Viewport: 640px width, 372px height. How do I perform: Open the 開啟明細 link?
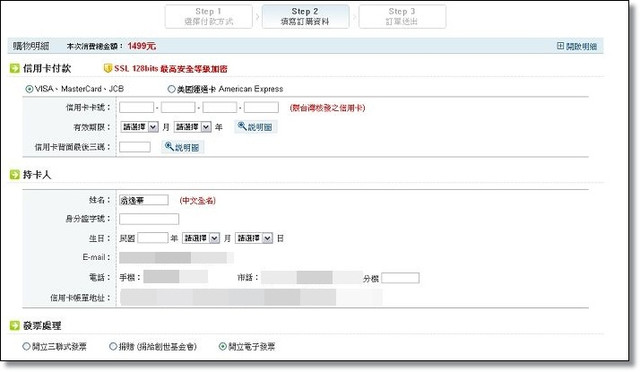(582, 47)
